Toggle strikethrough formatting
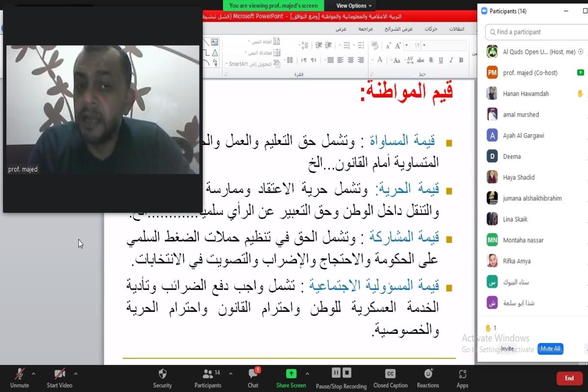Image resolution: width=588 pixels, height=392 pixels. [420, 60]
